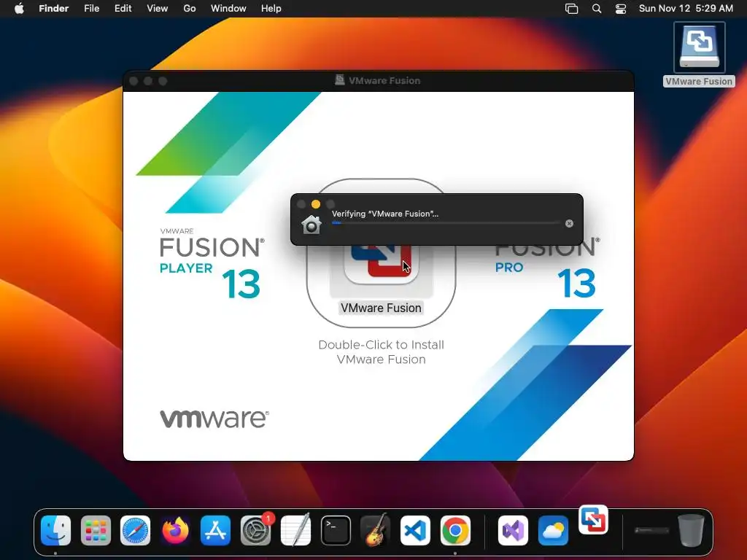Screen dimensions: 747x560
Task: Click the VMware Fusion desktop disk label
Action: [699, 82]
